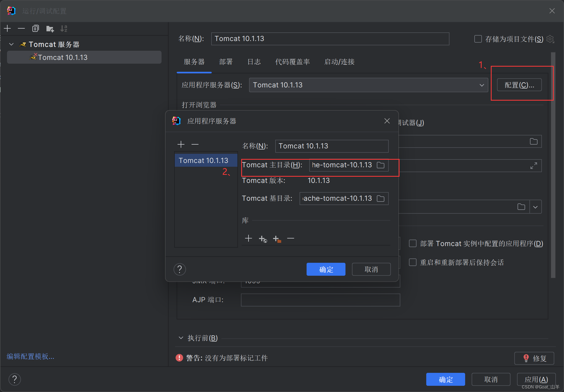The height and width of the screenshot is (392, 564).
Task: Collapse the 执行前 section
Action: click(181, 338)
